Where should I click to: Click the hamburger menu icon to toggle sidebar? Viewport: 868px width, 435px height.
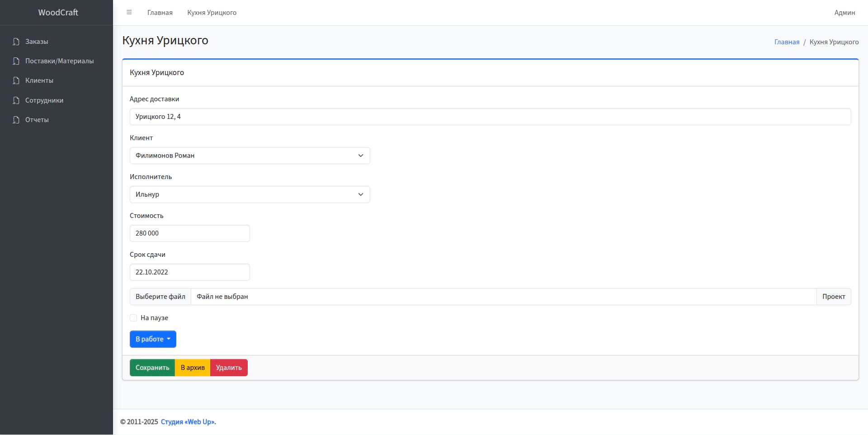(129, 13)
